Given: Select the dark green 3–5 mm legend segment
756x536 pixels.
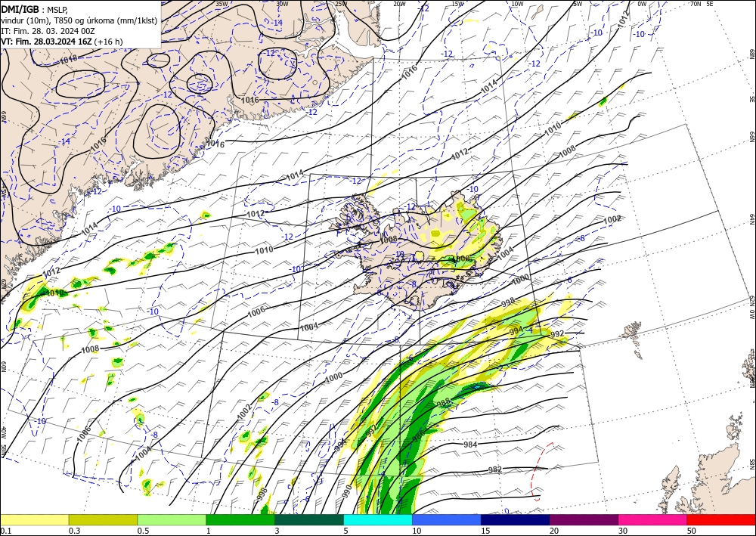Looking at the screenshot, I should click(309, 519).
